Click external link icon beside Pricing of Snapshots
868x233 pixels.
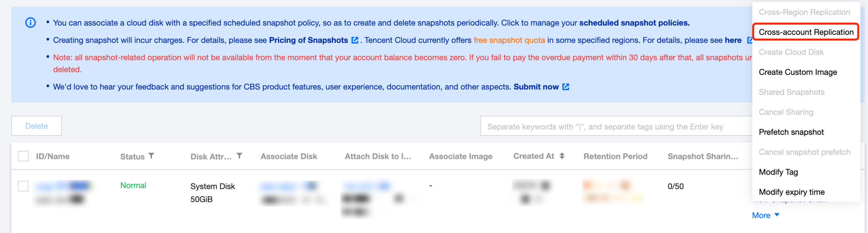[x=355, y=40]
